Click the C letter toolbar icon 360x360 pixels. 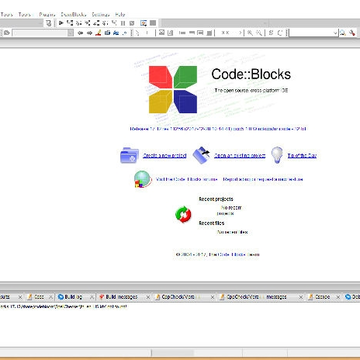280,33
